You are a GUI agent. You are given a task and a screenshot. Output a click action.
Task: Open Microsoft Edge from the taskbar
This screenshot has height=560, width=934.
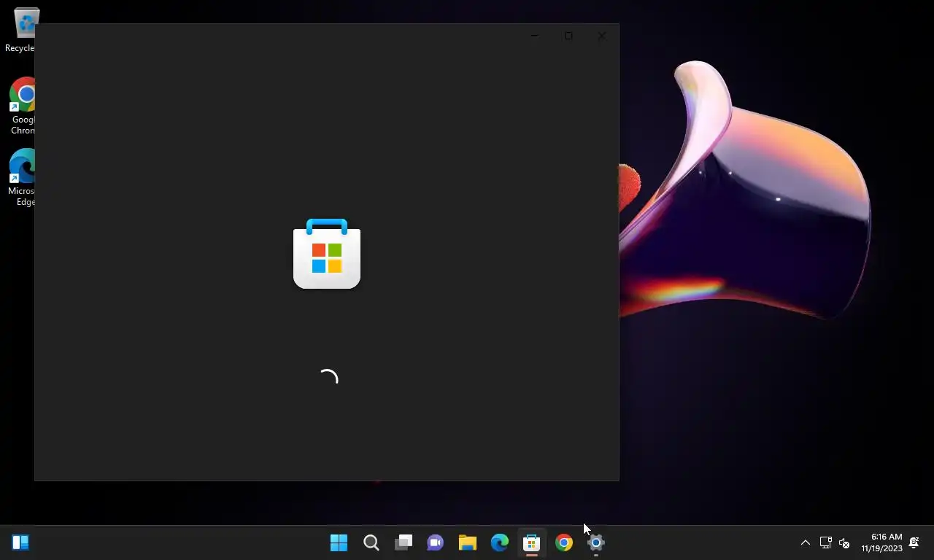[499, 542]
